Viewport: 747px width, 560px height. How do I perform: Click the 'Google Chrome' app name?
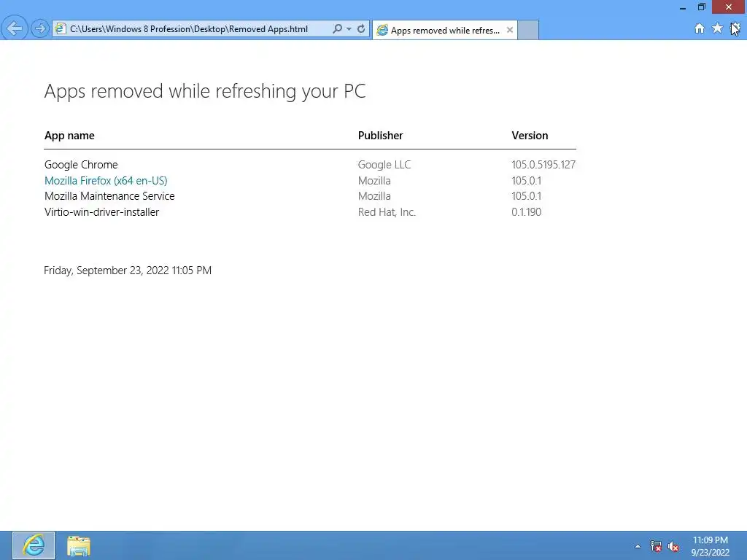pos(81,165)
